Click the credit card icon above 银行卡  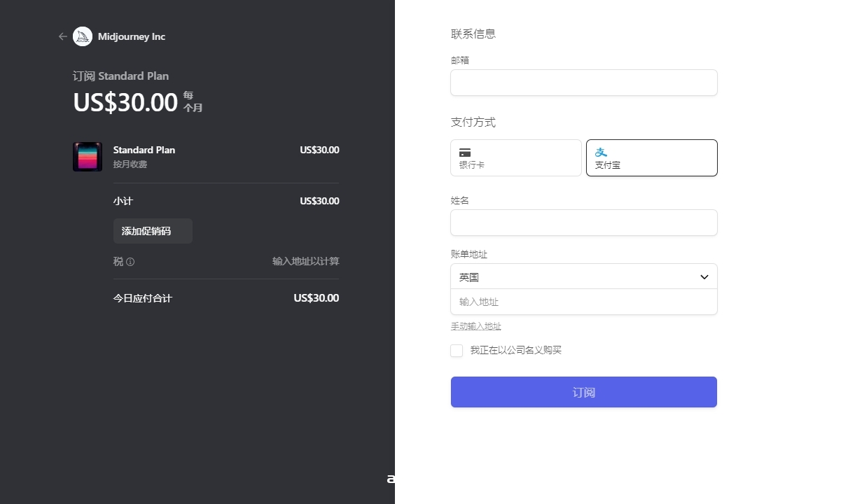pos(465,153)
